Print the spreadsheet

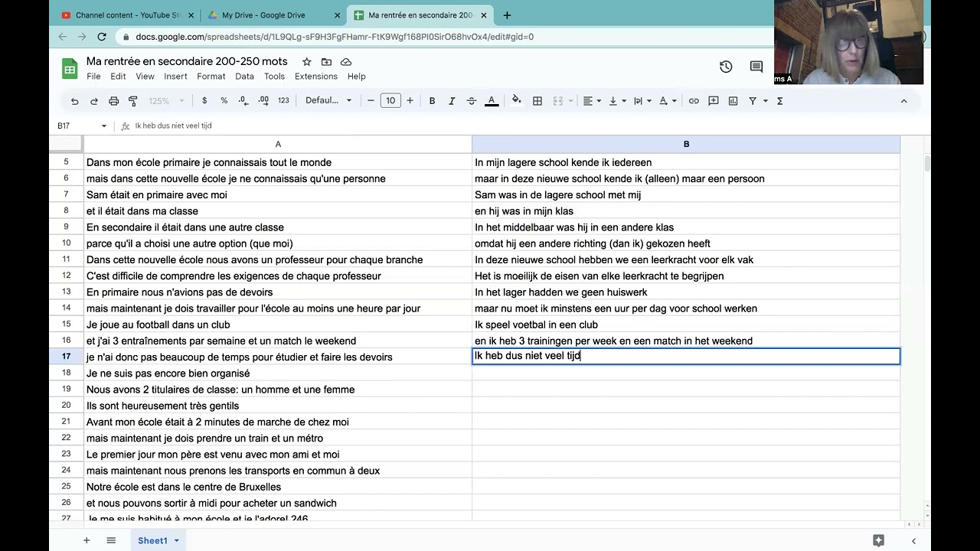[x=114, y=101]
